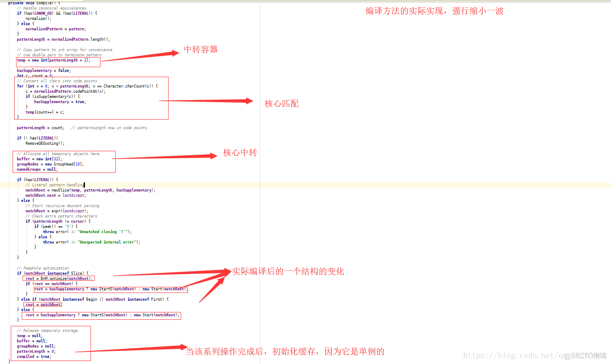This screenshot has height=364, width=611.
Task: Click the line "root = BnM.optimize(matchRoot);"
Action: (59, 279)
